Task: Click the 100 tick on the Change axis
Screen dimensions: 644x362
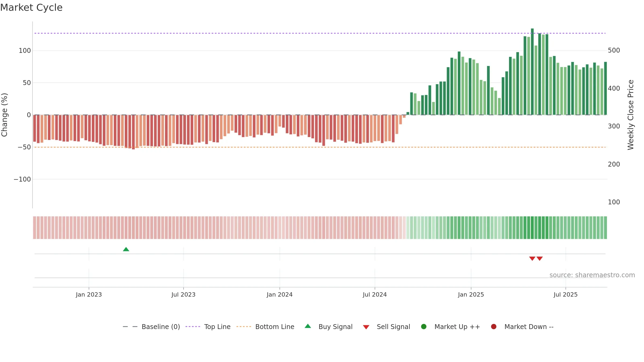Action: (25, 51)
